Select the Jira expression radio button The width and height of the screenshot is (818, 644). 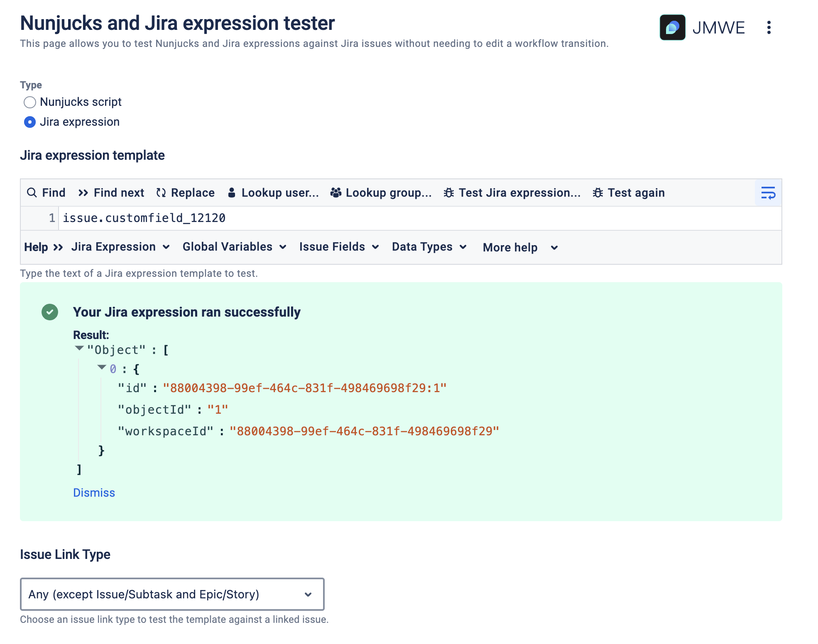point(29,122)
